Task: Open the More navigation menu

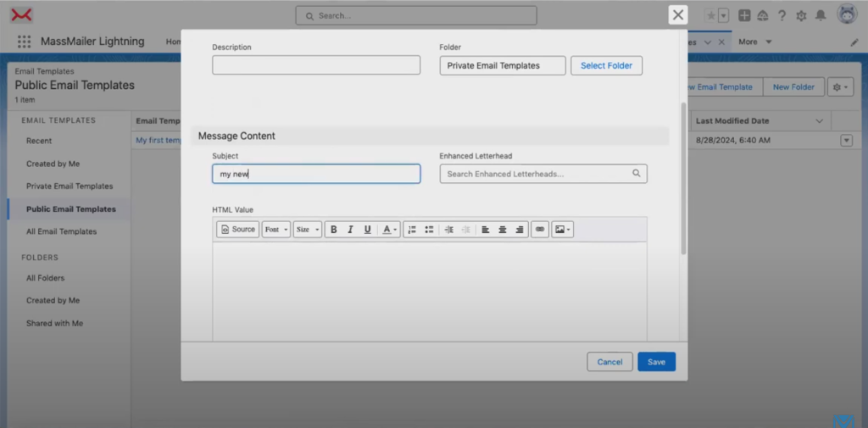Action: point(755,42)
